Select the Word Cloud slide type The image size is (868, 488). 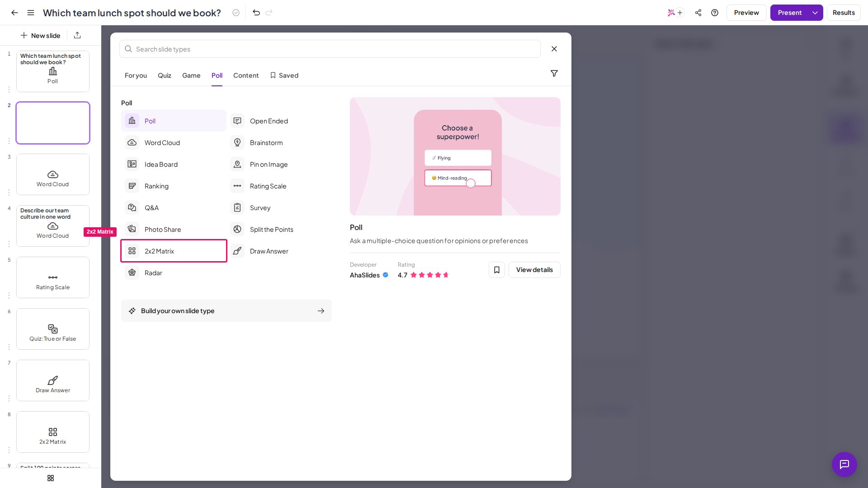[x=174, y=143]
